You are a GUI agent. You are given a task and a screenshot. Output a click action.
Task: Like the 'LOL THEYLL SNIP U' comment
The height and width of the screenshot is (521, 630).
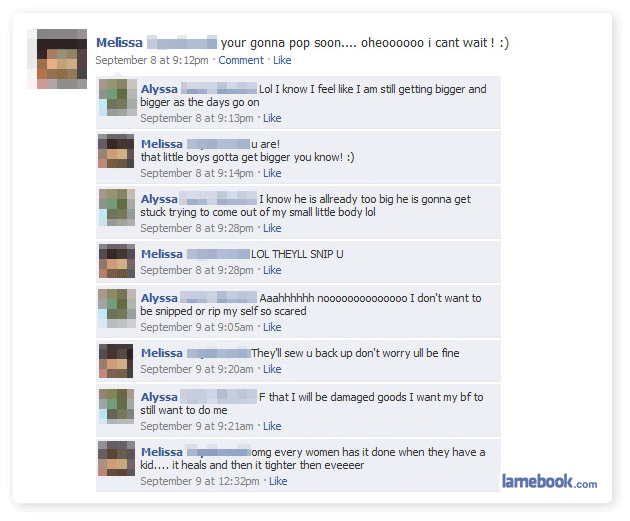point(272,270)
